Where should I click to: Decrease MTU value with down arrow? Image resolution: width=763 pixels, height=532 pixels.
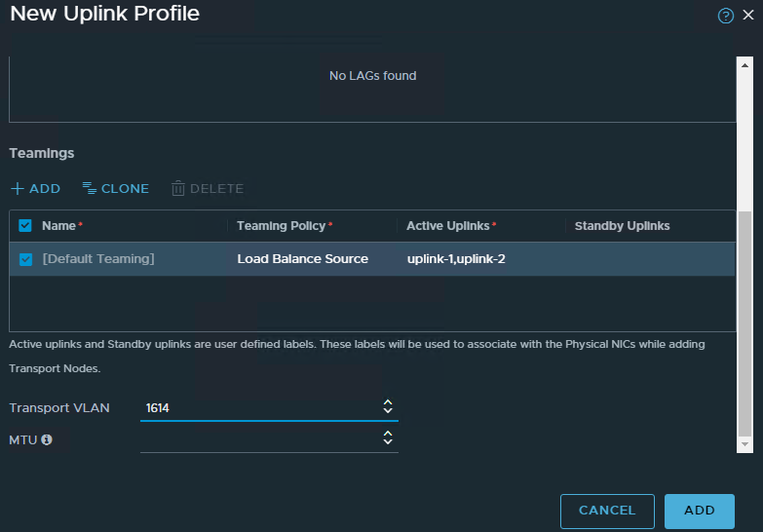388,441
